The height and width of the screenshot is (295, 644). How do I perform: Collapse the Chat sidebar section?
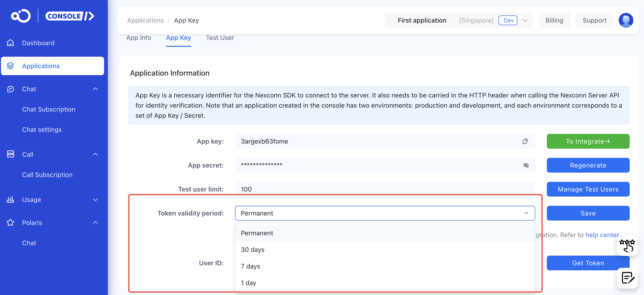[95, 89]
